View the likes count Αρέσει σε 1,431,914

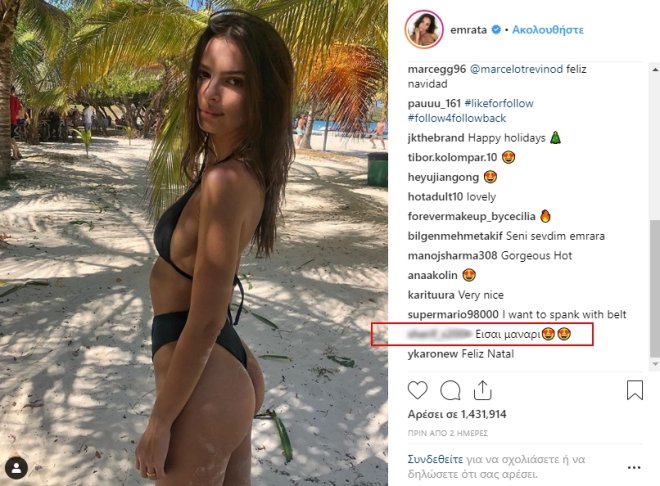[x=457, y=414]
